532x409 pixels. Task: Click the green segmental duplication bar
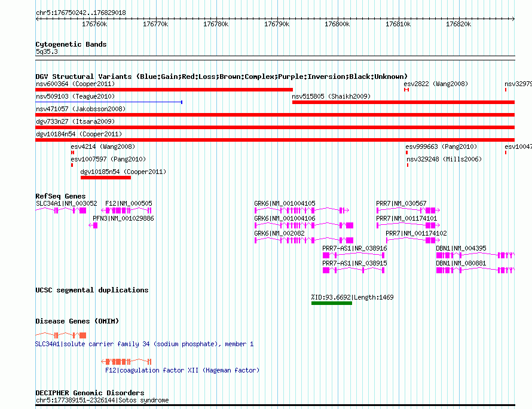click(332, 303)
